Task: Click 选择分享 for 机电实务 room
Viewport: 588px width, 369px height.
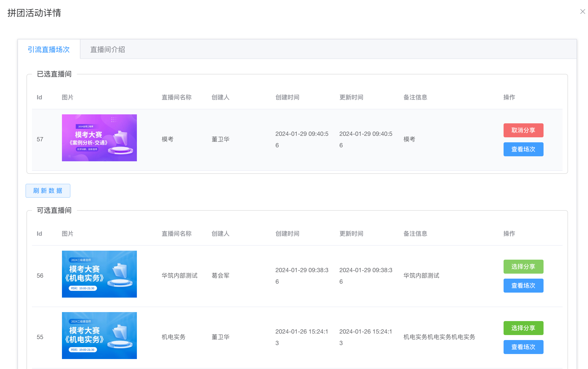Action: coord(523,328)
